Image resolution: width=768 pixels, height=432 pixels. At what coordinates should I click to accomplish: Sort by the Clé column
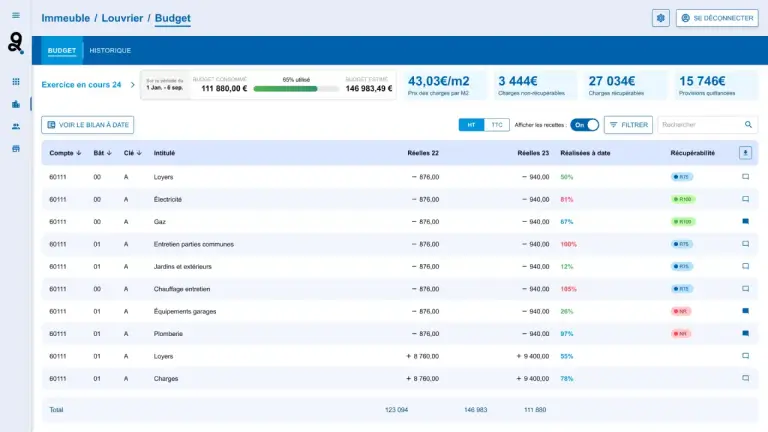(133, 153)
